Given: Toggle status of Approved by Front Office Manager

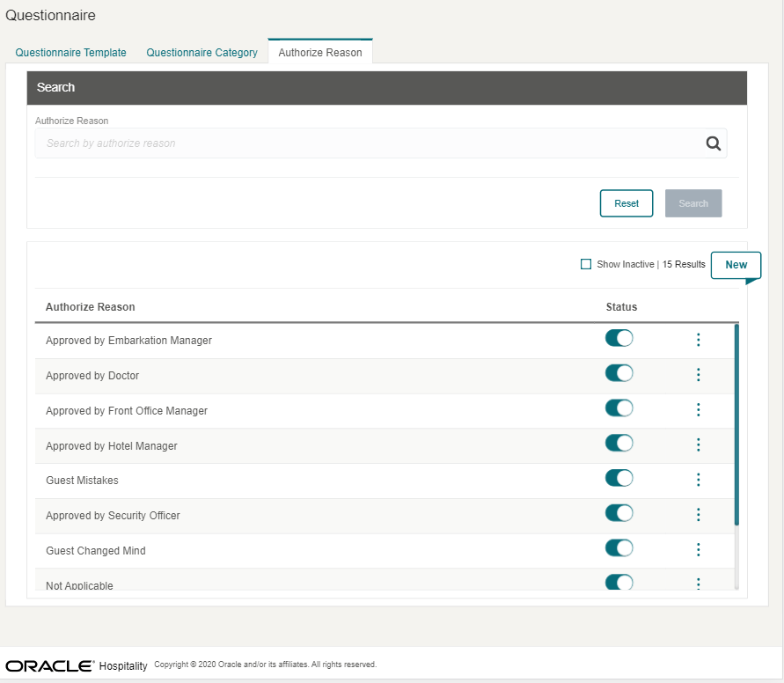Looking at the screenshot, I should tap(619, 408).
